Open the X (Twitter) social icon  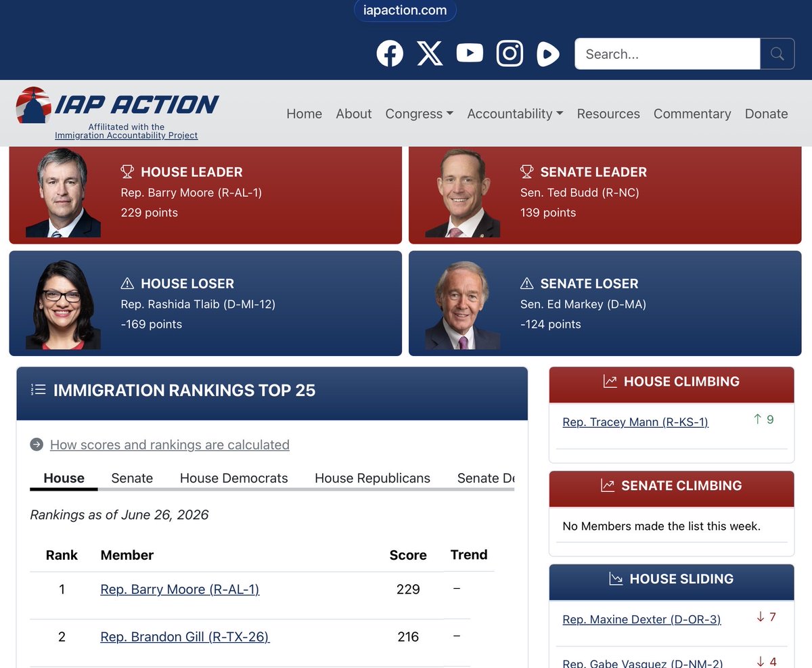click(x=430, y=54)
